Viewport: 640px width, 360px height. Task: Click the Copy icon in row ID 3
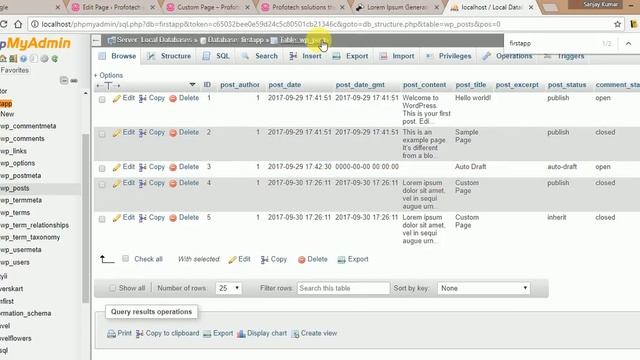pyautogui.click(x=142, y=167)
